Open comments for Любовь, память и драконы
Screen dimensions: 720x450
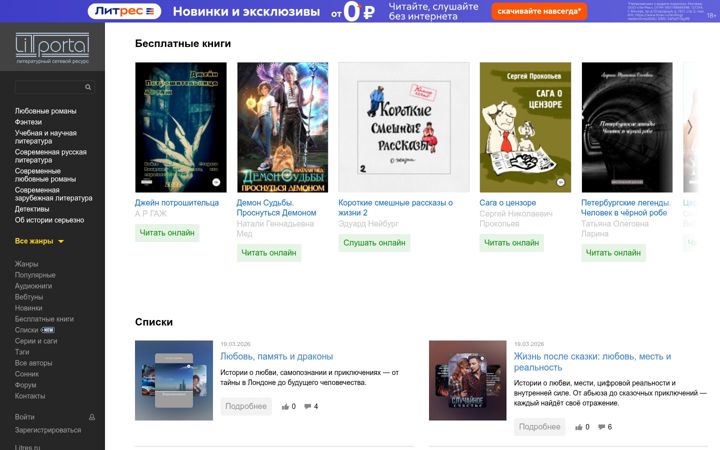point(311,406)
